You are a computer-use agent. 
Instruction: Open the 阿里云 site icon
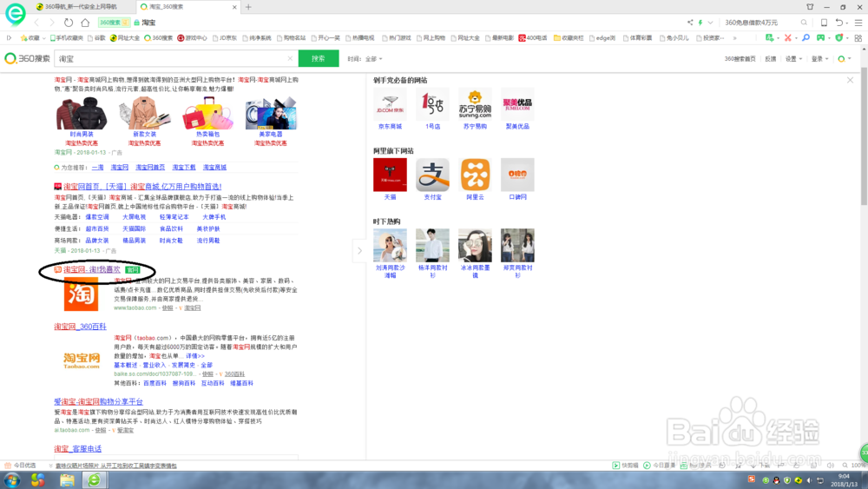[475, 175]
